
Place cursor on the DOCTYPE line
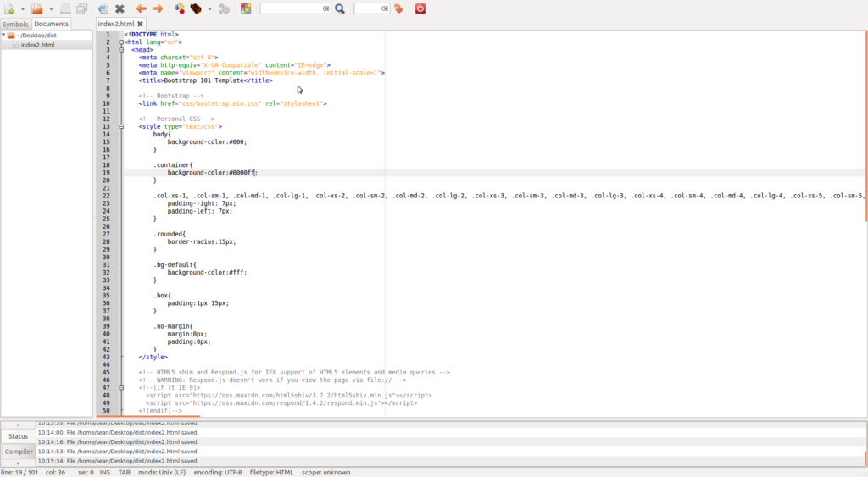point(151,34)
